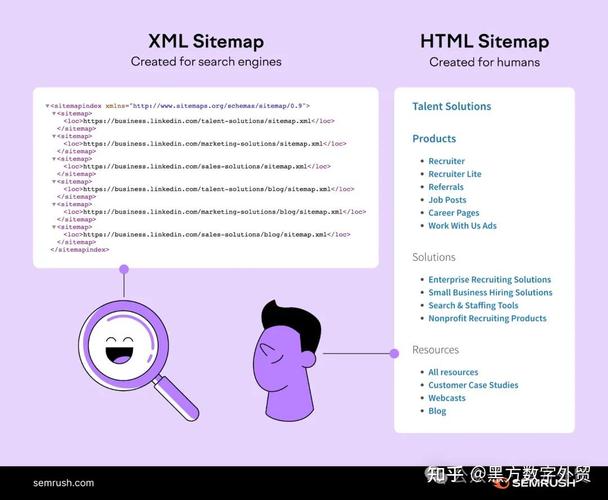Viewport: 608px width, 500px height.
Task: Click the Resources section heading
Action: click(x=435, y=350)
